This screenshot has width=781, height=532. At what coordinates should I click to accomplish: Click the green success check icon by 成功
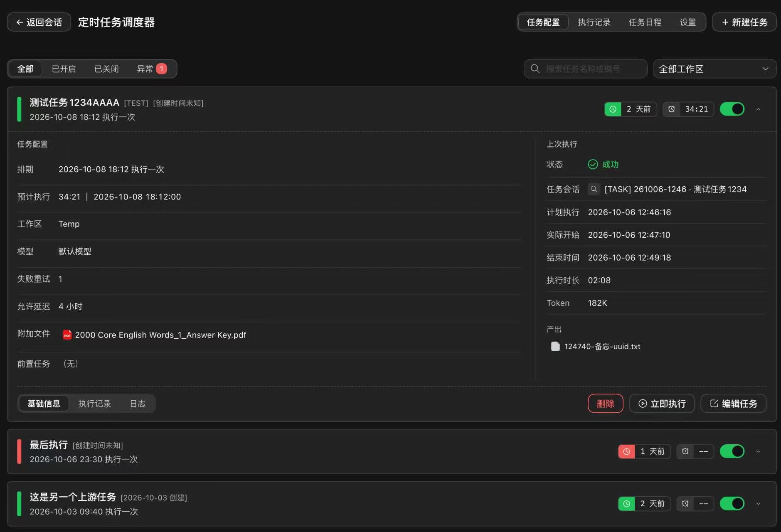pos(593,165)
